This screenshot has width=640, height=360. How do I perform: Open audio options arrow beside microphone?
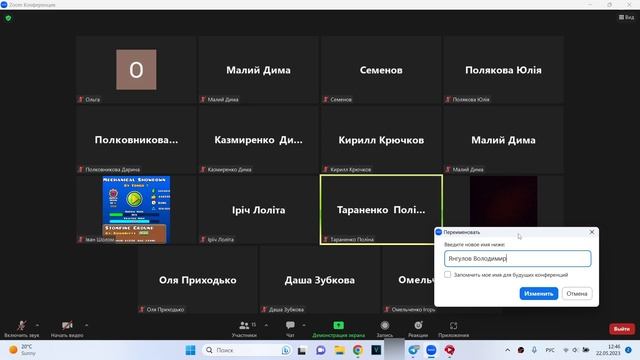38,325
